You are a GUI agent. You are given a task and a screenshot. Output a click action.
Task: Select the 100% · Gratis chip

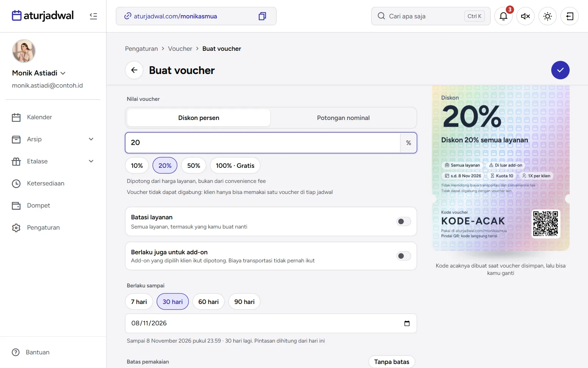pos(235,166)
